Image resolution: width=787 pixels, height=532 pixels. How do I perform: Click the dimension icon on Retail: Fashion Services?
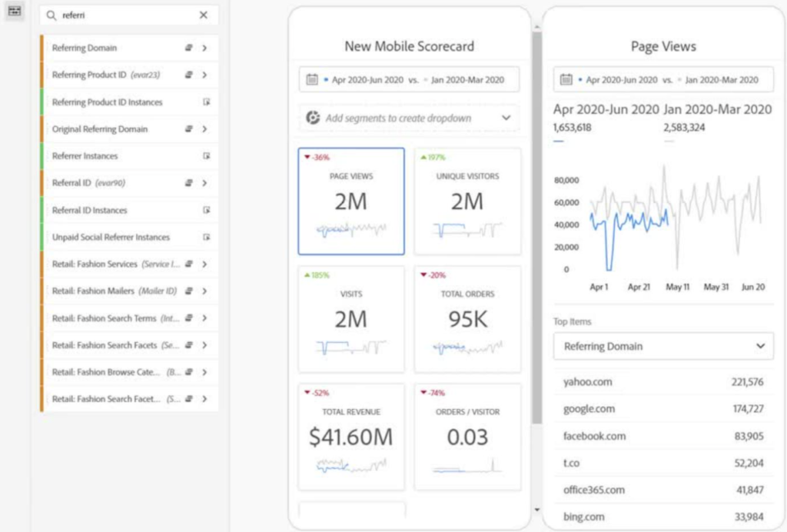189,264
